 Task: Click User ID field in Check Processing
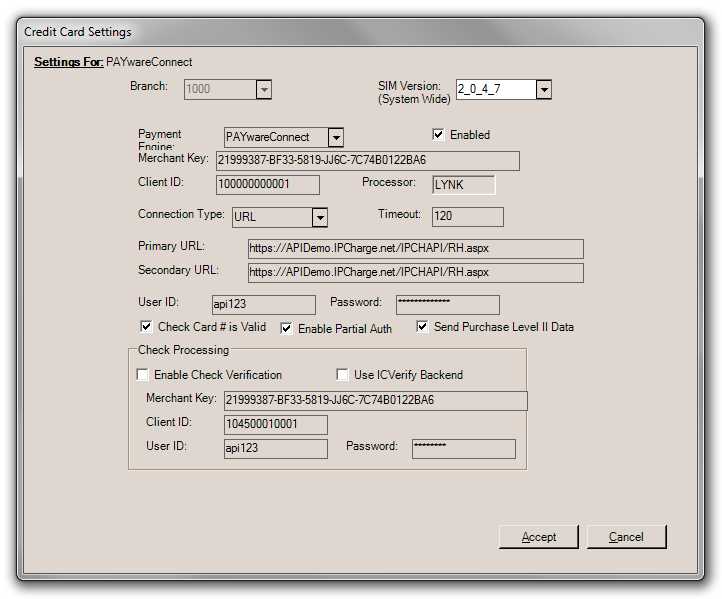275,448
